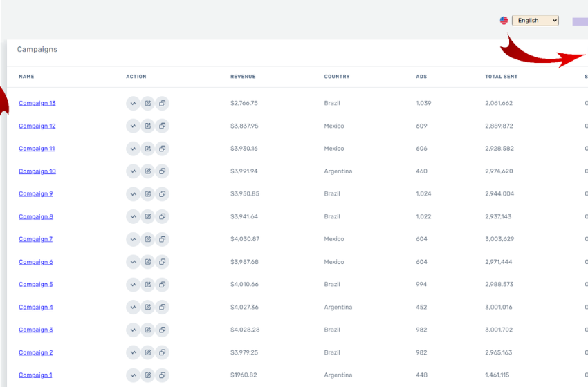Duplicate Compaign 12 using copy icon
Image resolution: width=588 pixels, height=387 pixels.
pyautogui.click(x=162, y=126)
